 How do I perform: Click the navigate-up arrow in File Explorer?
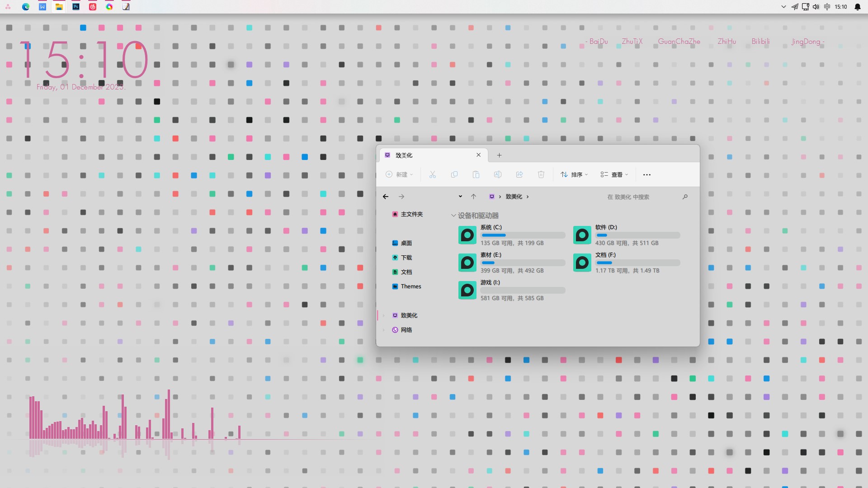(473, 196)
